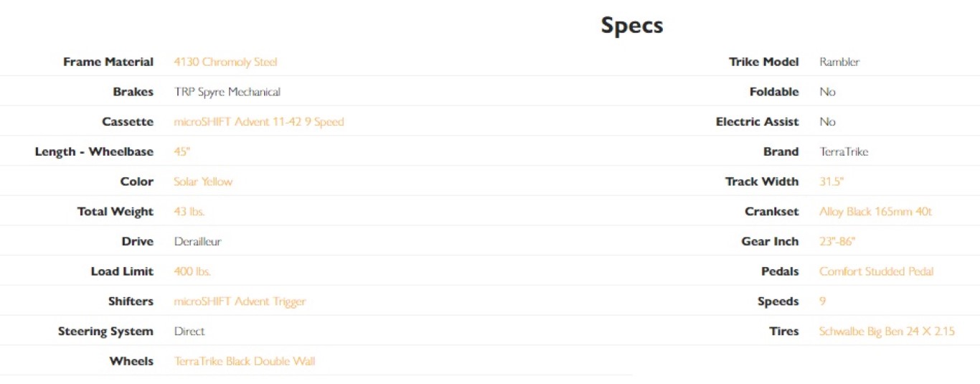
Task: Open the microSHIFT Advent Trigger link
Action: [240, 301]
